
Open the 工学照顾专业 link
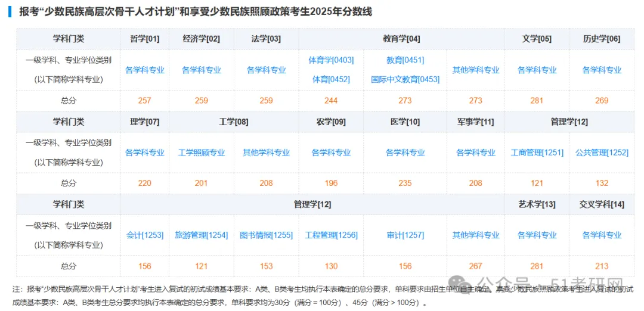tap(202, 153)
